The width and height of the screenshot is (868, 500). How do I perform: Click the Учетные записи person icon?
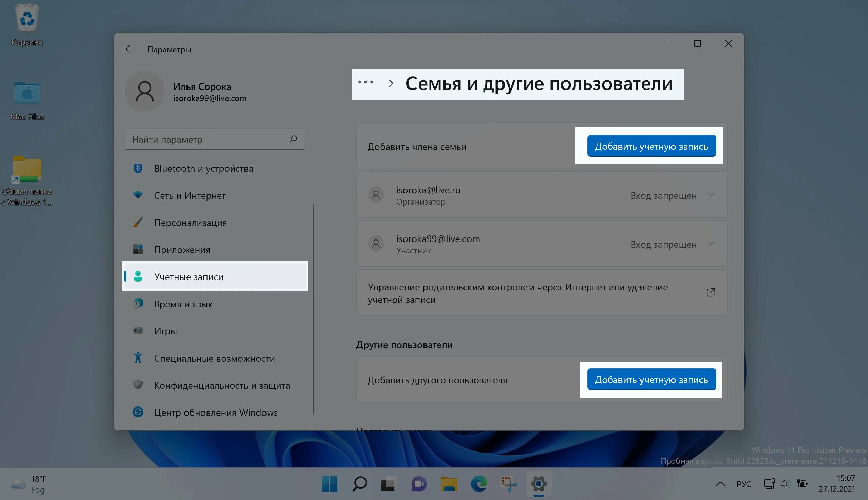[138, 276]
